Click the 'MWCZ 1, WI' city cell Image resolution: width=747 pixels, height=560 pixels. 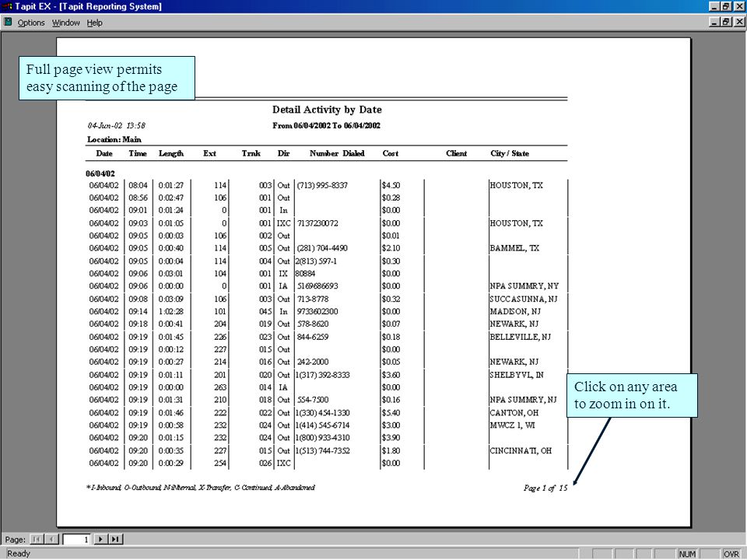512,425
